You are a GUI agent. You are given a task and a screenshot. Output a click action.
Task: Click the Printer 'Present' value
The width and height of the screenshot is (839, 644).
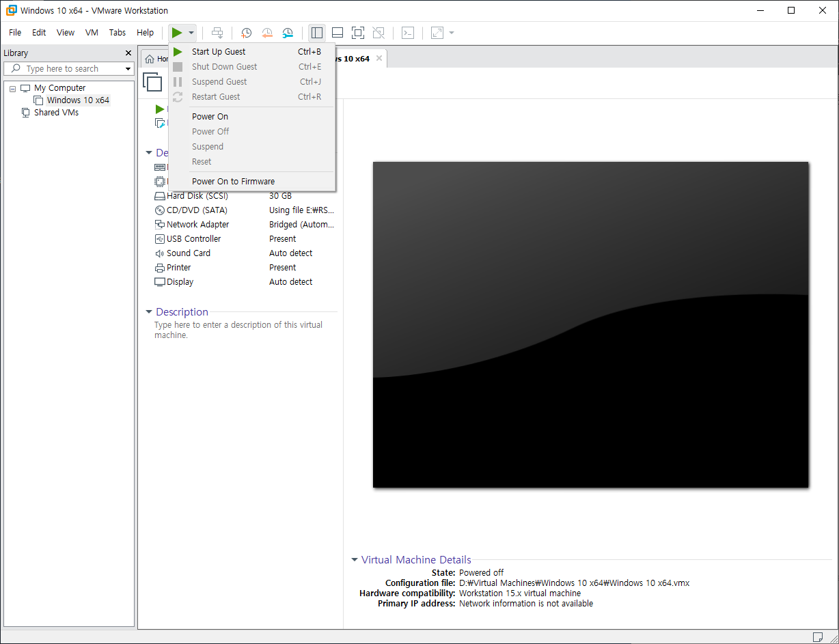(282, 268)
